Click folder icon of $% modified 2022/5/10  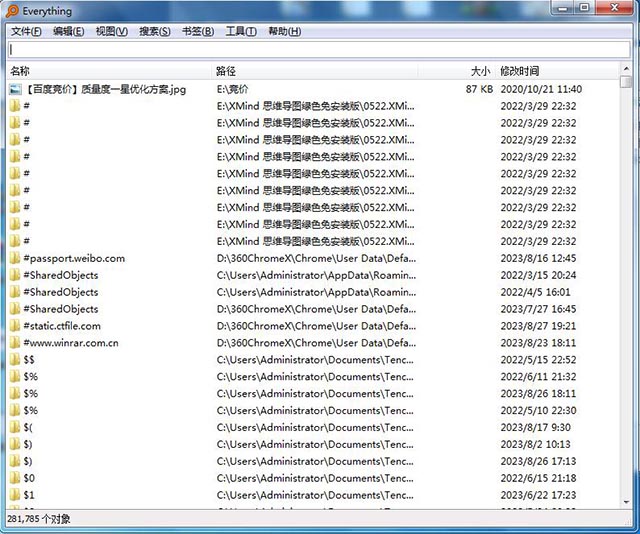point(15,410)
